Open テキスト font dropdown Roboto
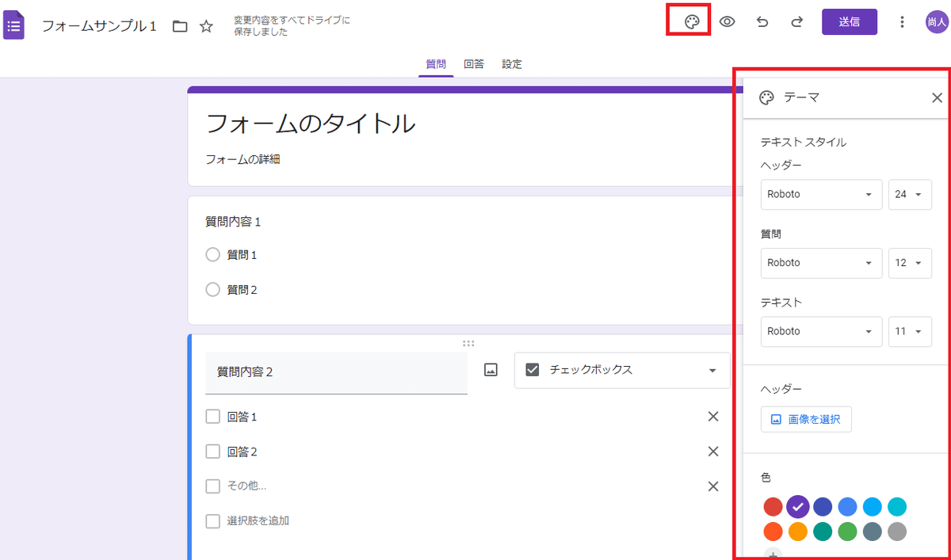951x560 pixels. [821, 331]
